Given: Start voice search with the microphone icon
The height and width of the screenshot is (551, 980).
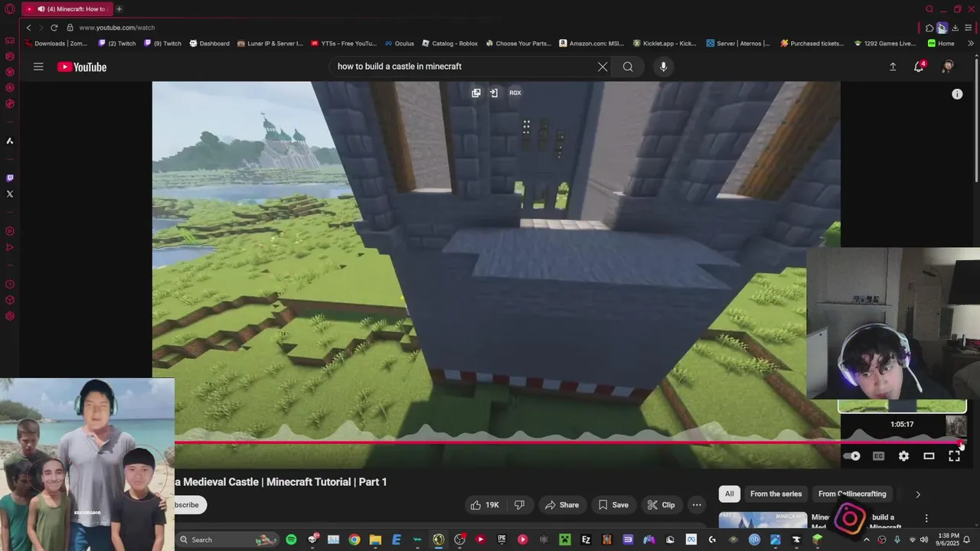Looking at the screenshot, I should [x=663, y=67].
